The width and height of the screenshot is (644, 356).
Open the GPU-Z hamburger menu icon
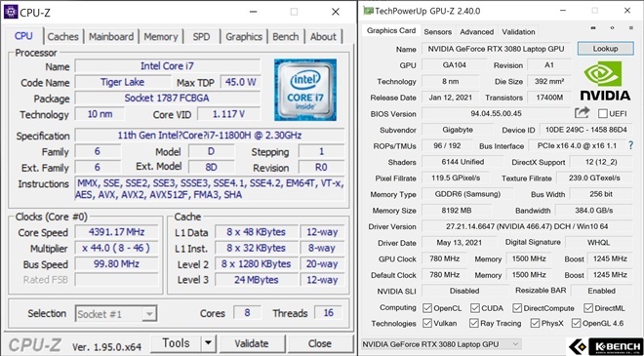tap(631, 28)
